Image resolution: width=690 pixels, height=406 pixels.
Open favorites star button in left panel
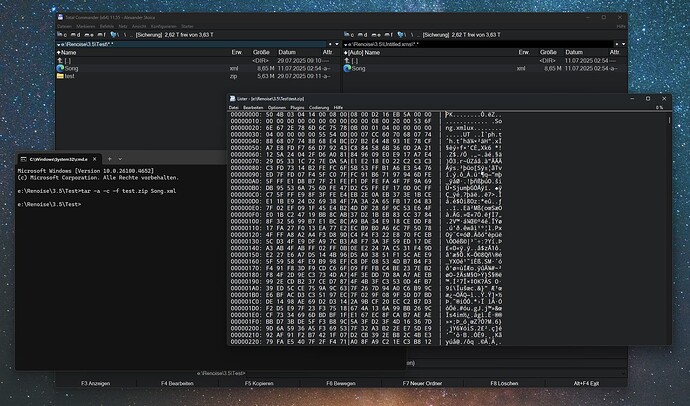coord(330,44)
